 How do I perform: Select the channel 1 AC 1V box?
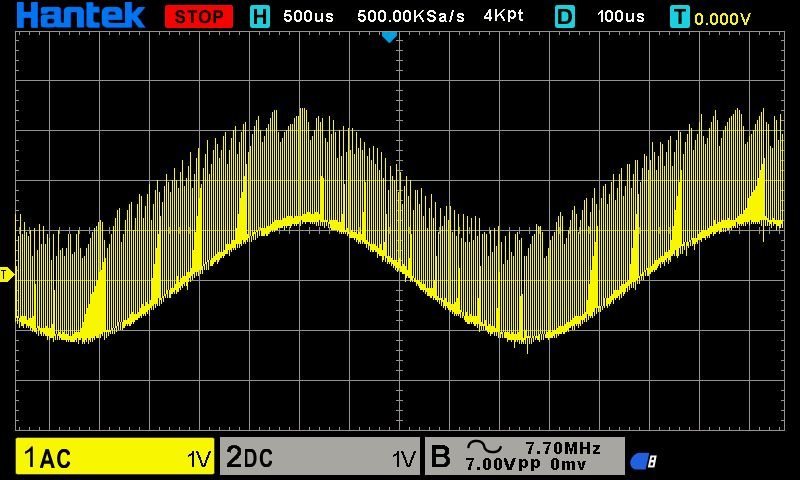115,456
